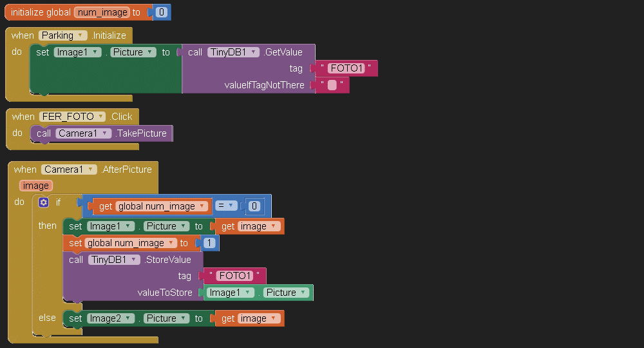
Task: Open the TinyDB1 dropdown in the StoreValue call
Action: 135,260
